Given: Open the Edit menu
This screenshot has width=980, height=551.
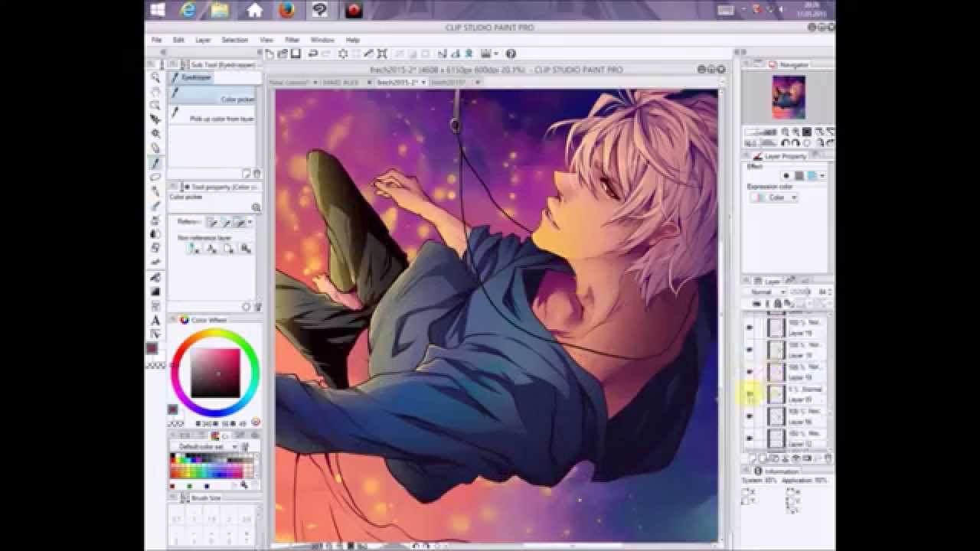Looking at the screenshot, I should [178, 40].
